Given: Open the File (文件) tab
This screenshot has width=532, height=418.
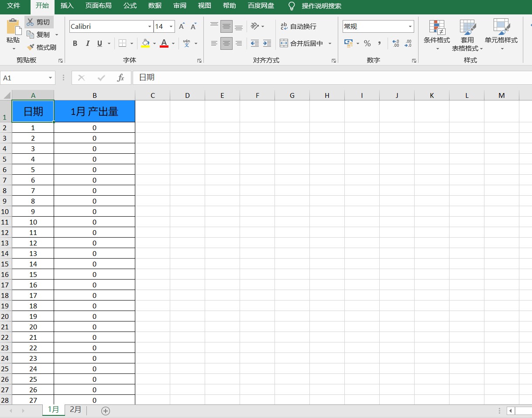Looking at the screenshot, I should (14, 6).
